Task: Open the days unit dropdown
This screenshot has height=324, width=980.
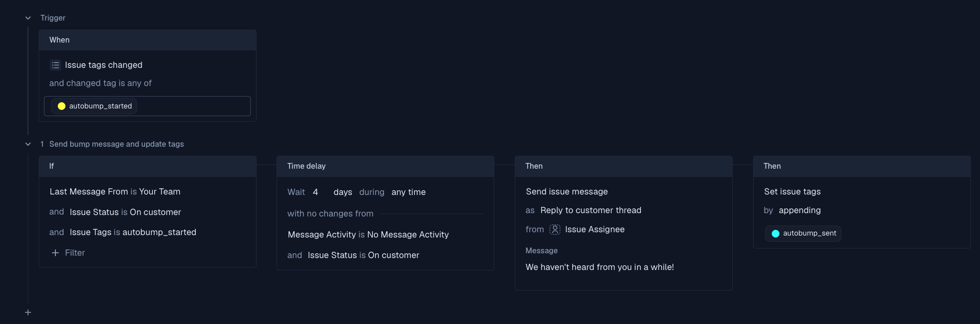Action: coord(342,192)
